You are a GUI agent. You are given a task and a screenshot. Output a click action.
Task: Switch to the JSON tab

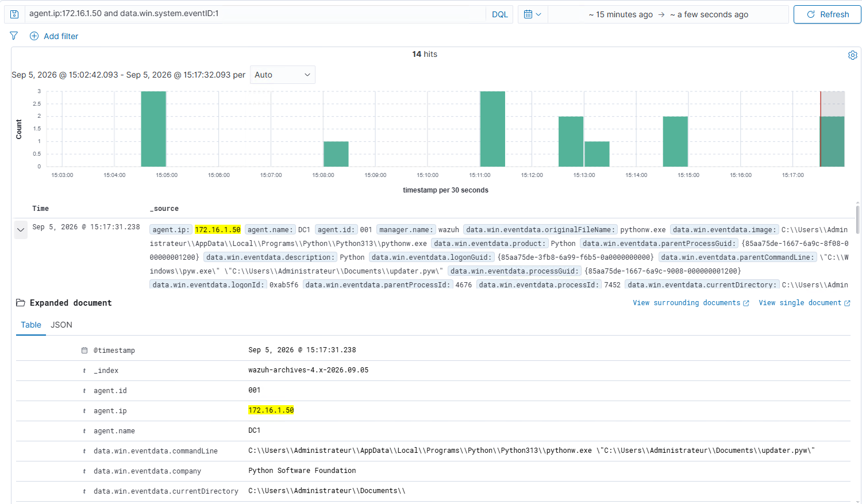coord(61,325)
